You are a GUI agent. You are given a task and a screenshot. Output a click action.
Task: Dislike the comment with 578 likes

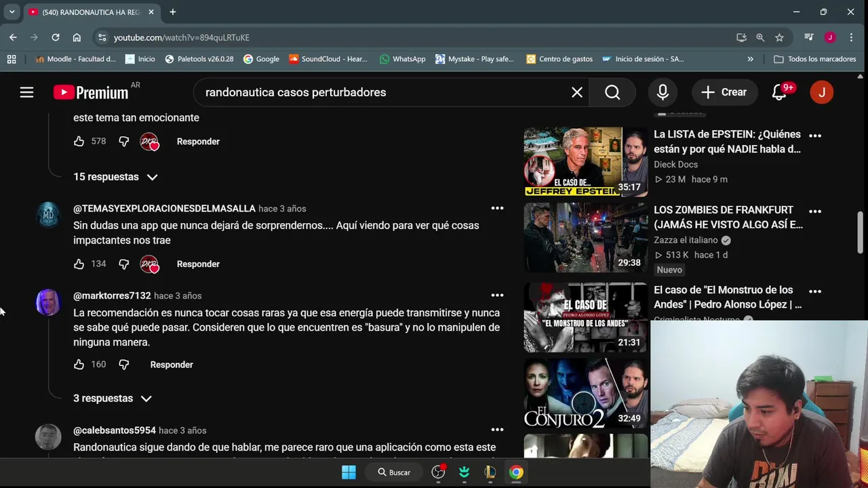(x=123, y=142)
